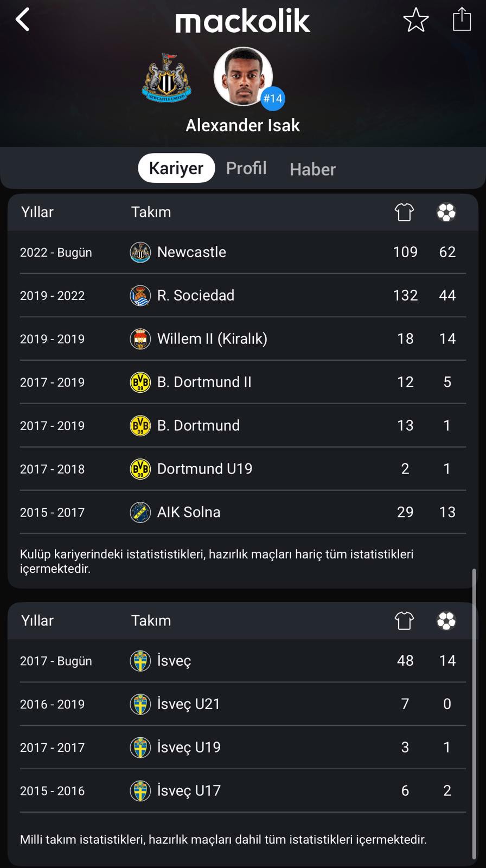
Task: Tap the İsveç U21 flag icon
Action: tap(140, 704)
